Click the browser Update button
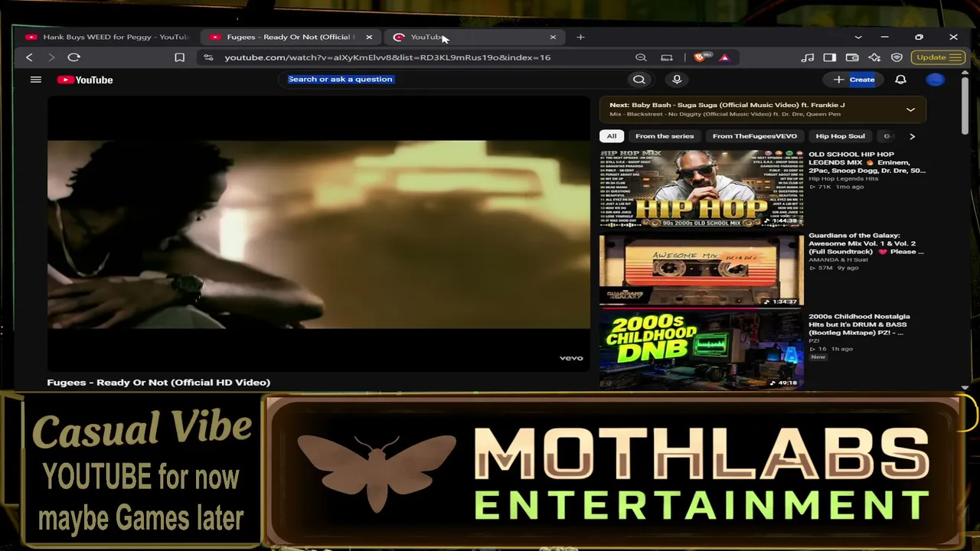The image size is (980, 551). coord(937,57)
